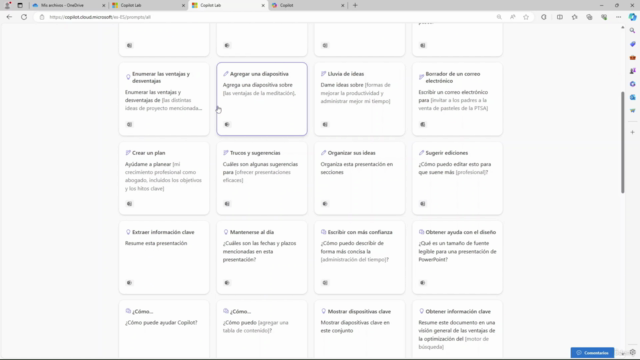Click the text "¿Cuáles son las fechas y plazos"

pos(260,243)
